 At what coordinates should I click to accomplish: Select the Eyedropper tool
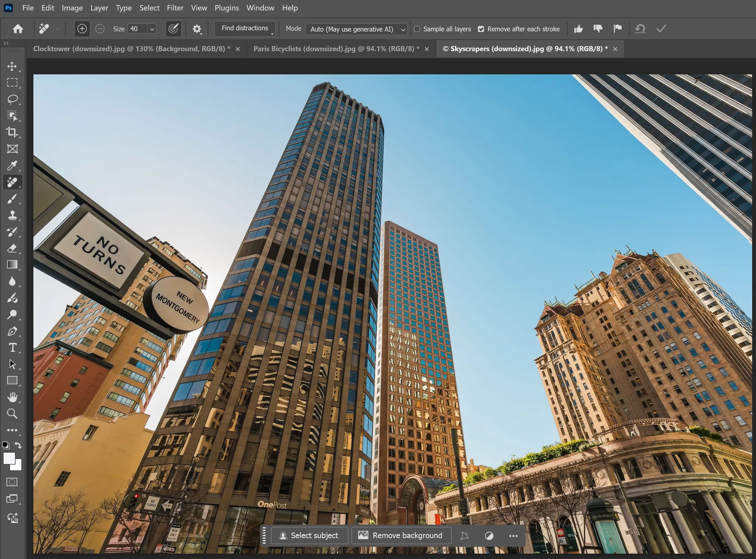tap(12, 165)
